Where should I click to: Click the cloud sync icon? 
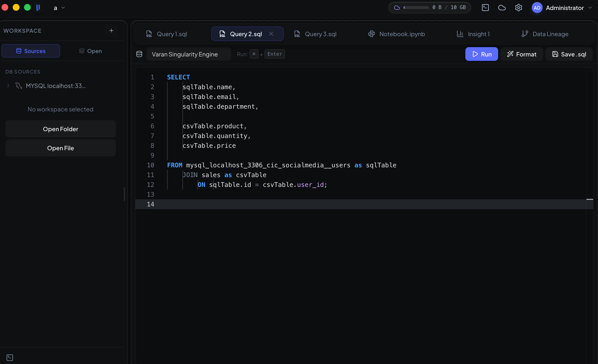tap(502, 8)
